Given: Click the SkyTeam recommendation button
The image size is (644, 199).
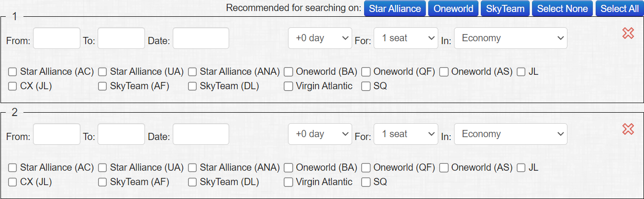Looking at the screenshot, I should [x=505, y=9].
